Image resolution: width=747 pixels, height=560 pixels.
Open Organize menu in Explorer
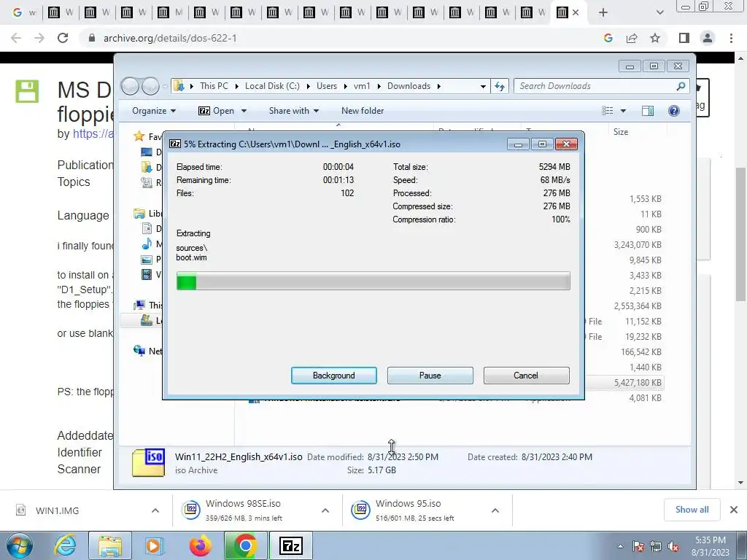click(154, 111)
